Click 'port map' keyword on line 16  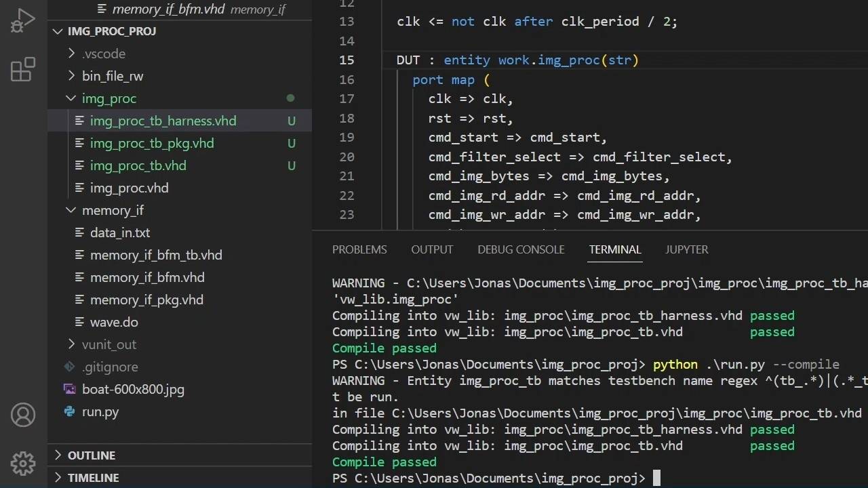coord(443,79)
